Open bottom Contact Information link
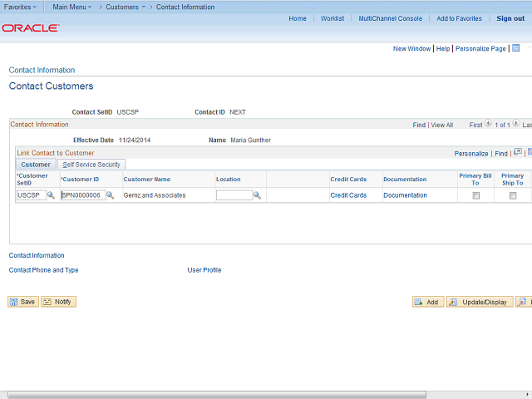The width and height of the screenshot is (532, 399). 37,255
